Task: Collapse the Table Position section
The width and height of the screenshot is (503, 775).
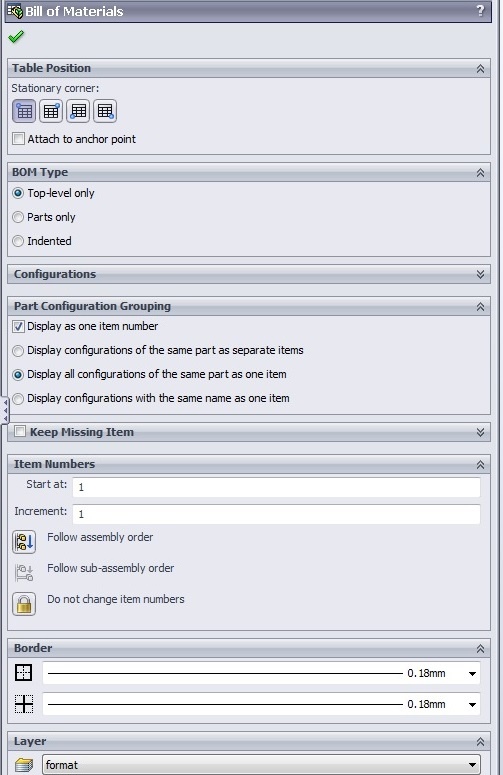Action: tap(480, 69)
